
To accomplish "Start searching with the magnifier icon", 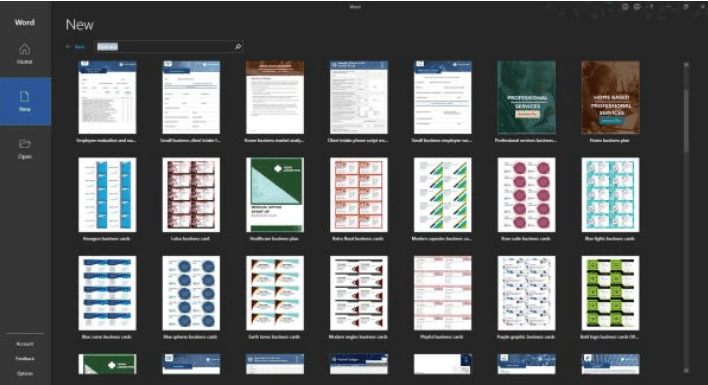I will point(238,46).
